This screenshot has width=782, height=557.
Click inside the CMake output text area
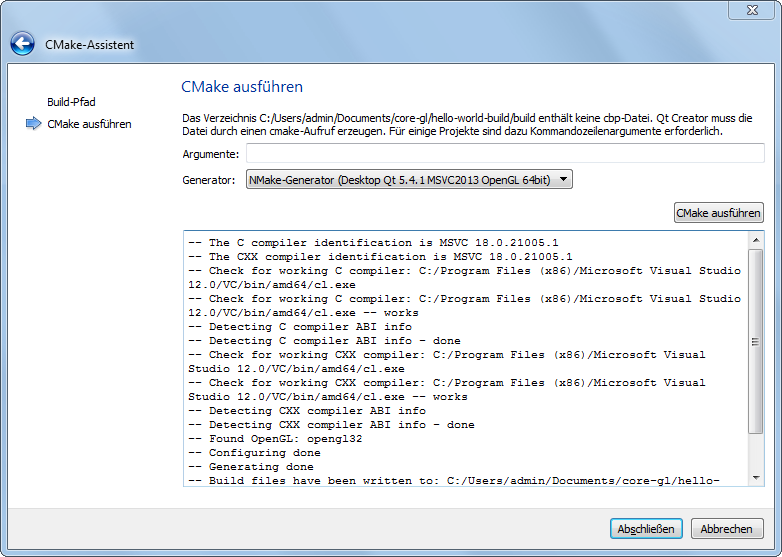coord(466,359)
